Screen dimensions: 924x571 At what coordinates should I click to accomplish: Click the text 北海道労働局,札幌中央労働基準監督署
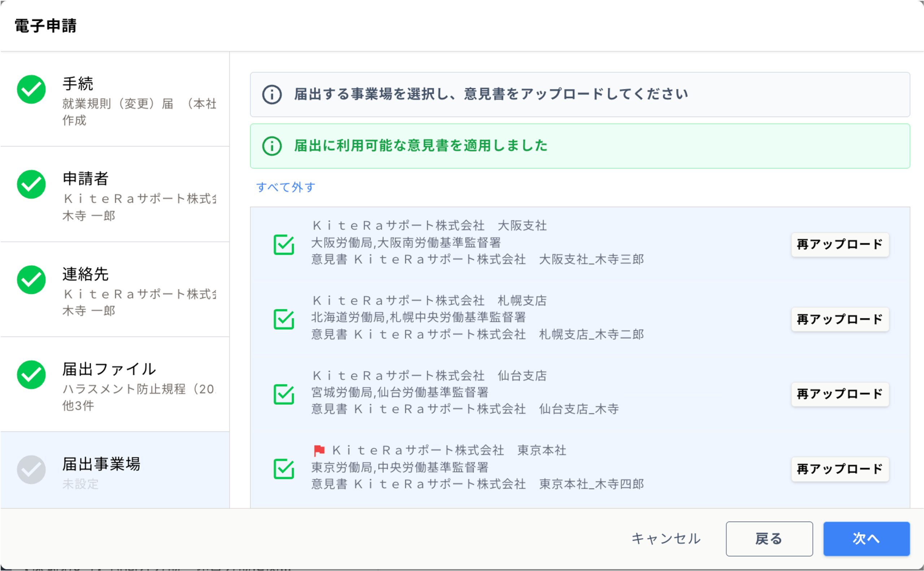click(418, 317)
